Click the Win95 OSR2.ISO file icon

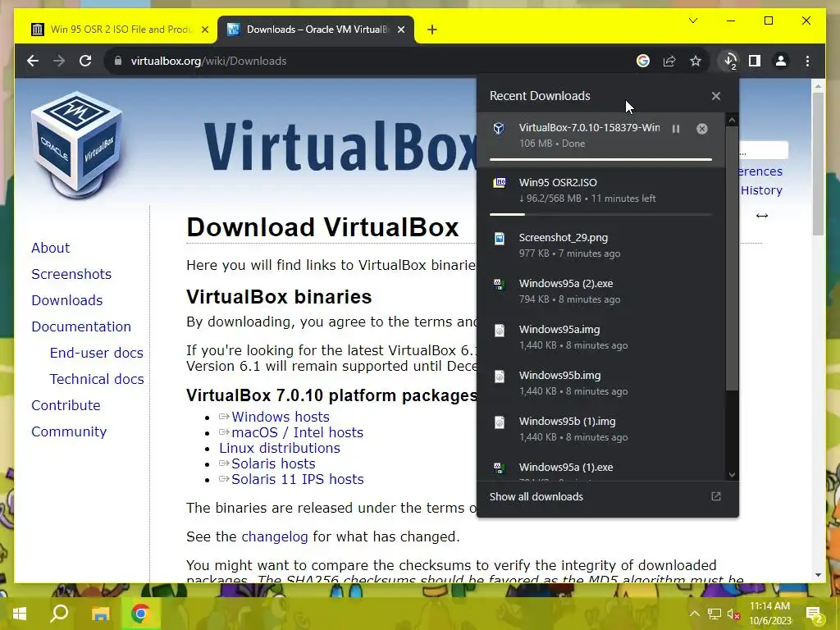pos(500,183)
